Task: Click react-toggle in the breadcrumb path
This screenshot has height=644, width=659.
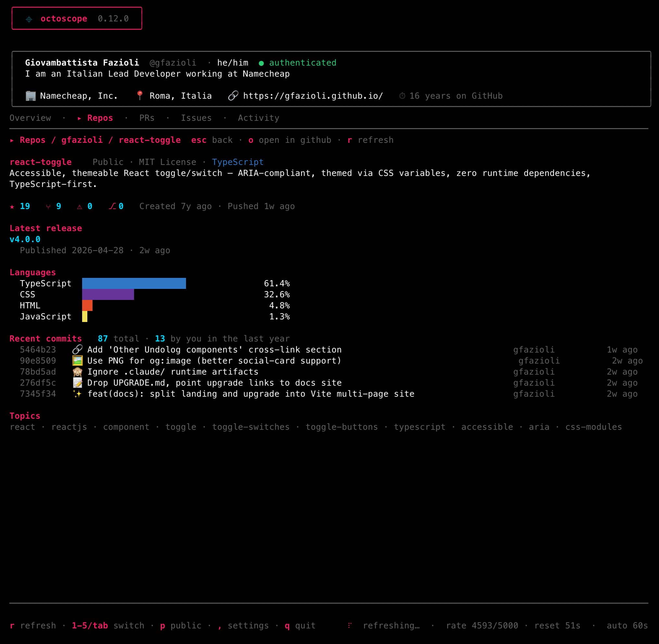Action: pyautogui.click(x=150, y=140)
